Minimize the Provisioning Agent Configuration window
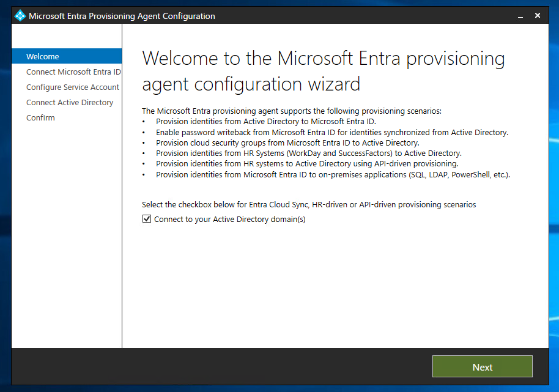This screenshot has width=559, height=392. coord(520,16)
